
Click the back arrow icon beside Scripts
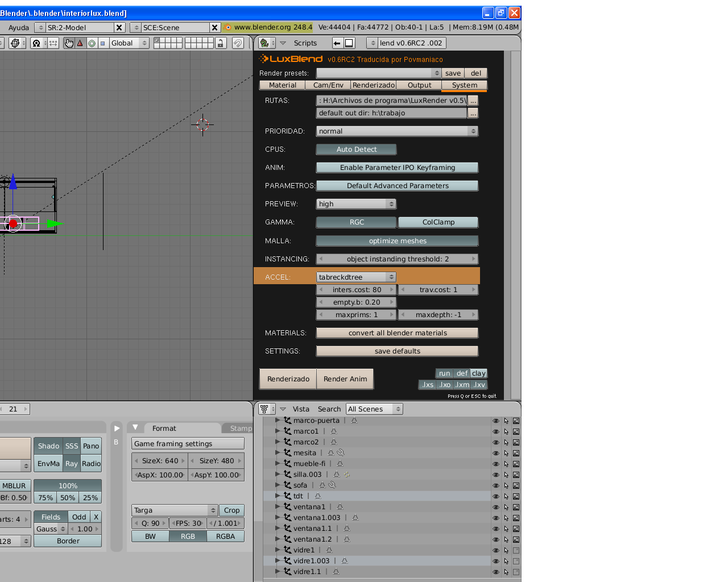[337, 43]
